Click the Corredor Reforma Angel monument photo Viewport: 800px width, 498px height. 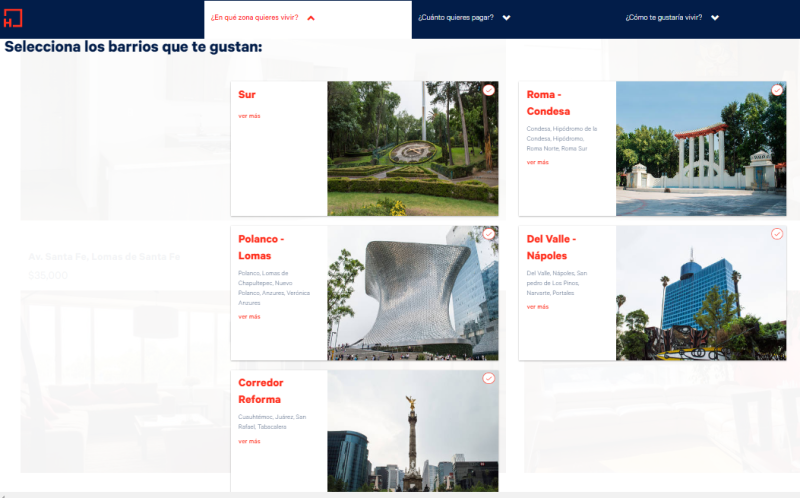[x=412, y=432]
